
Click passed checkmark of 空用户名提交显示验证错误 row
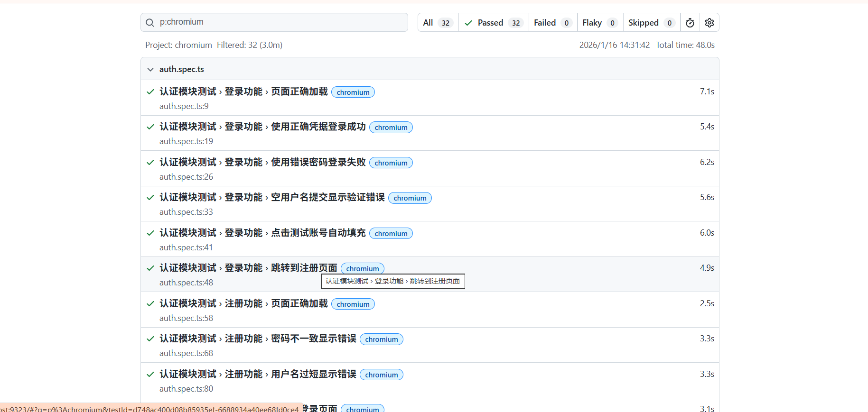(150, 197)
